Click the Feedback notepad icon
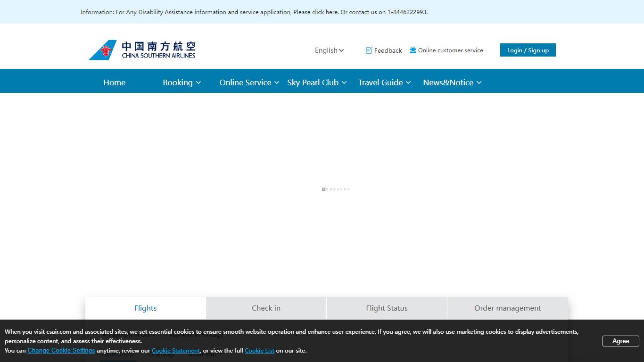The image size is (644, 362). tap(369, 50)
